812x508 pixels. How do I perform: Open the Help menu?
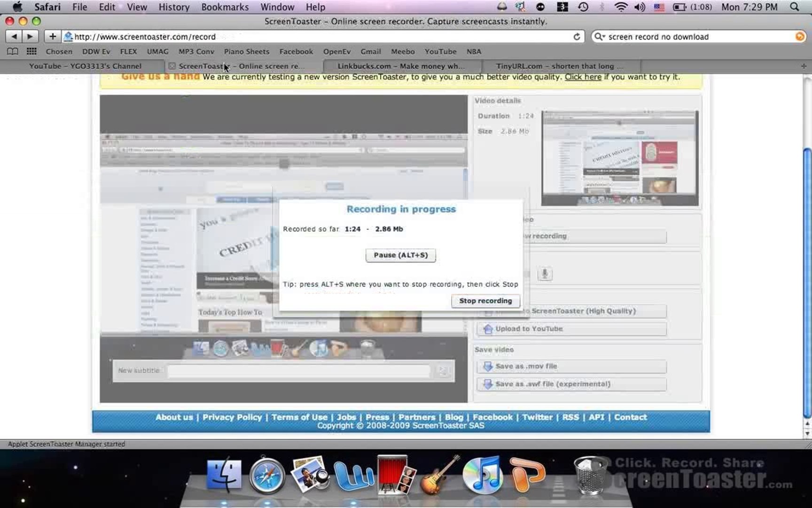tap(315, 7)
